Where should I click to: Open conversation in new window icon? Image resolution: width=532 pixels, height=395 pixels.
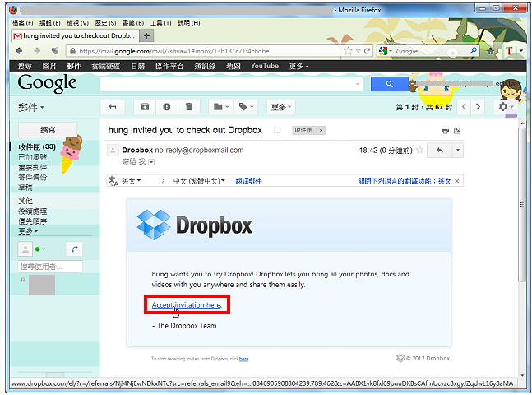[x=457, y=130]
